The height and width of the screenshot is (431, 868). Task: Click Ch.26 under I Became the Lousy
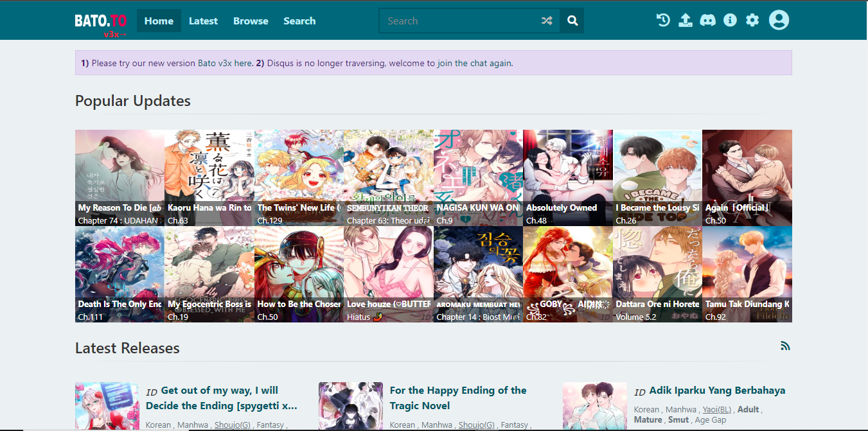tap(626, 220)
